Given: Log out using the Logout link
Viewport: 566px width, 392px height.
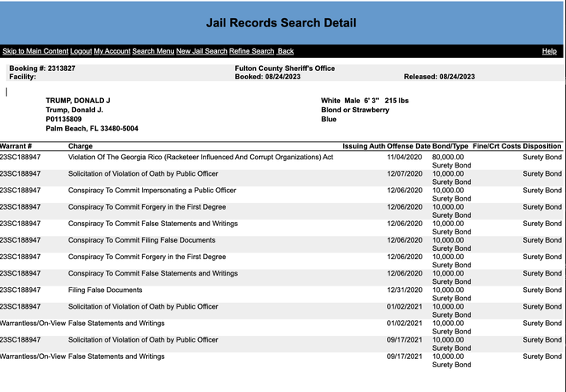Looking at the screenshot, I should 81,51.
